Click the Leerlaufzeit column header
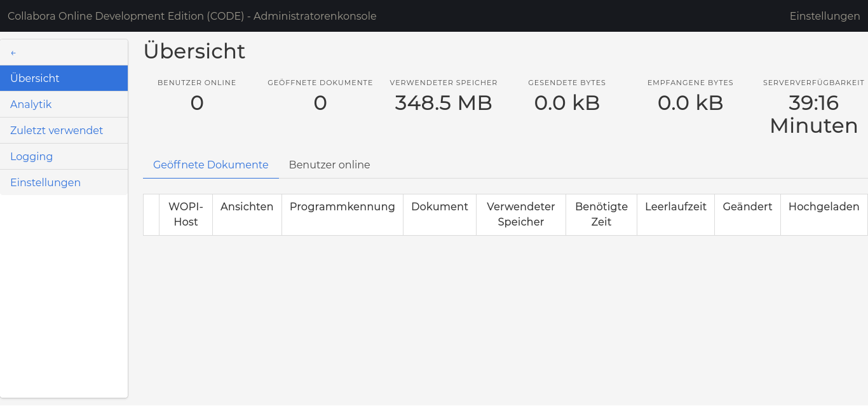Screen dimensions: 868x413 pyautogui.click(x=675, y=207)
